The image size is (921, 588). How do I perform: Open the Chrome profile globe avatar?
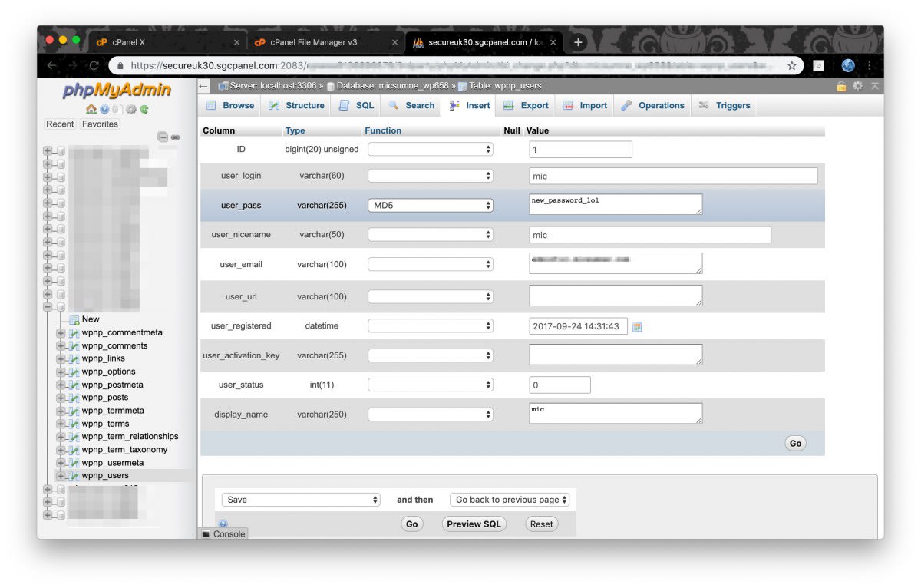tap(848, 66)
